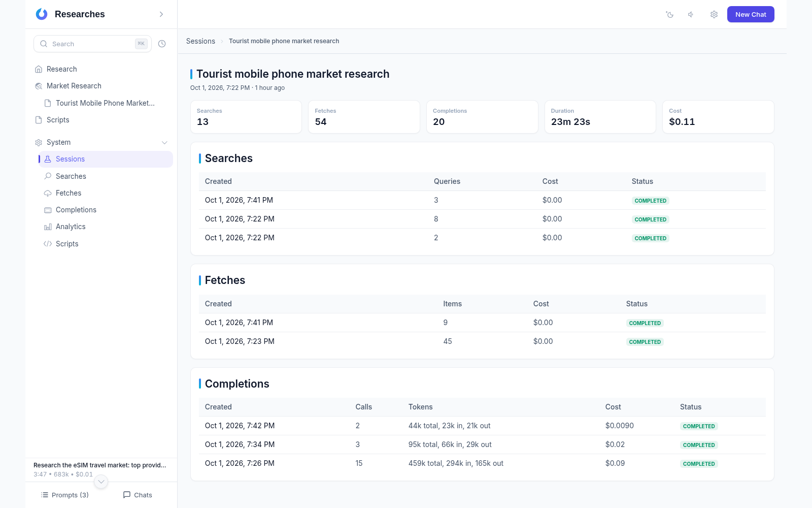Image resolution: width=812 pixels, height=508 pixels.
Task: Click the Researches logo icon
Action: pos(42,14)
